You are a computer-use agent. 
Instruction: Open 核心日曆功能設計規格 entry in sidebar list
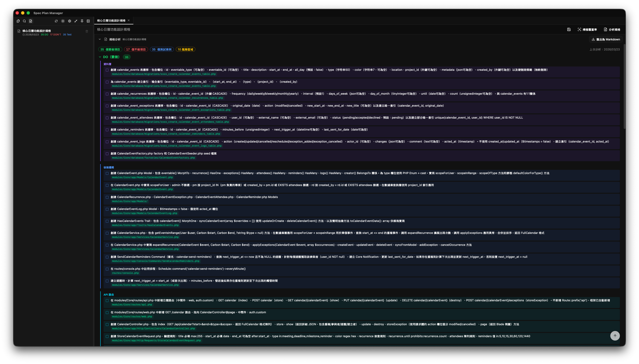tap(53, 33)
